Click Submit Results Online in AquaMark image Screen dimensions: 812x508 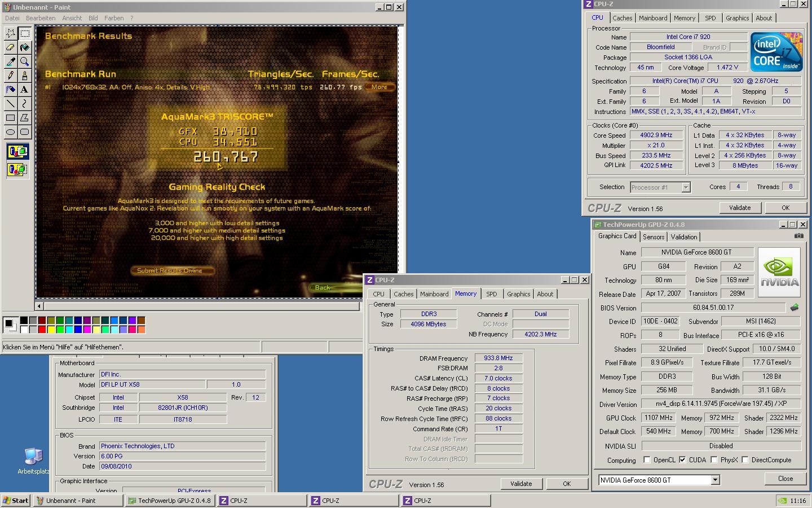173,270
